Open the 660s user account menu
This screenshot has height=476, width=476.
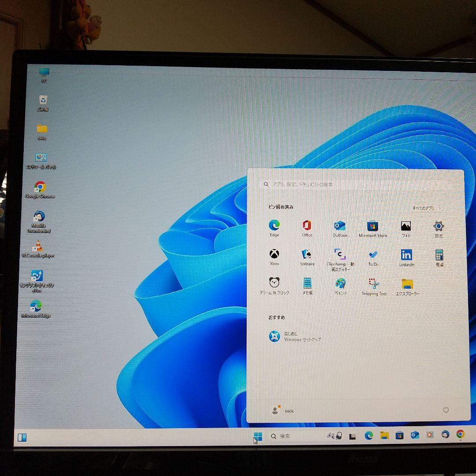click(282, 410)
